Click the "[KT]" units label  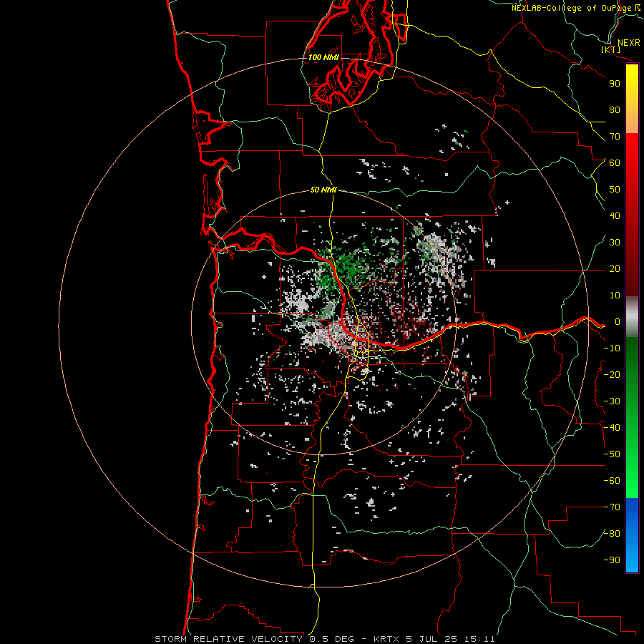pos(611,49)
